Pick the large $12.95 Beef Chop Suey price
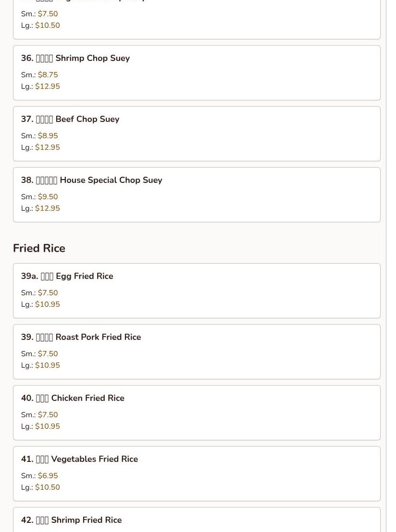This screenshot has height=532, width=396. tap(47, 147)
